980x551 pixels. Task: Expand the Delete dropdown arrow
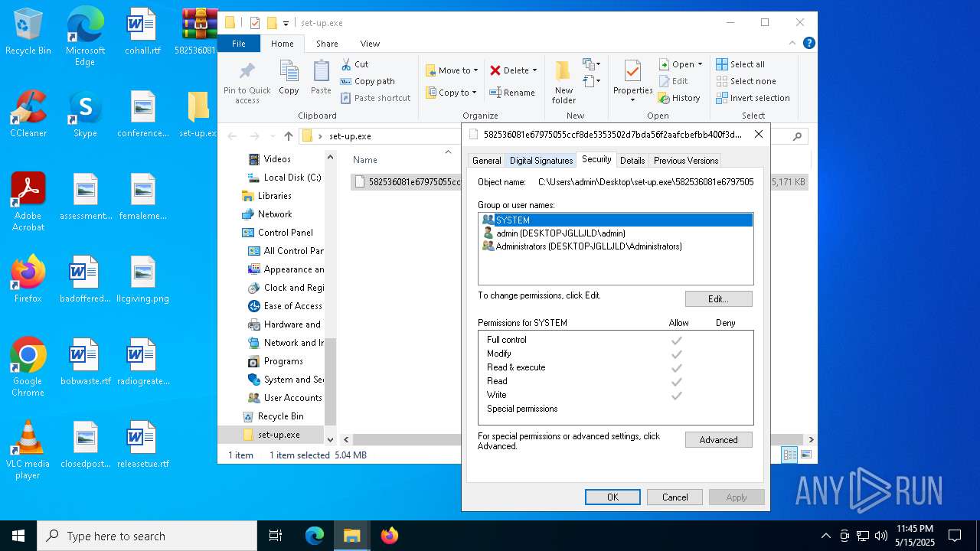[x=534, y=71]
